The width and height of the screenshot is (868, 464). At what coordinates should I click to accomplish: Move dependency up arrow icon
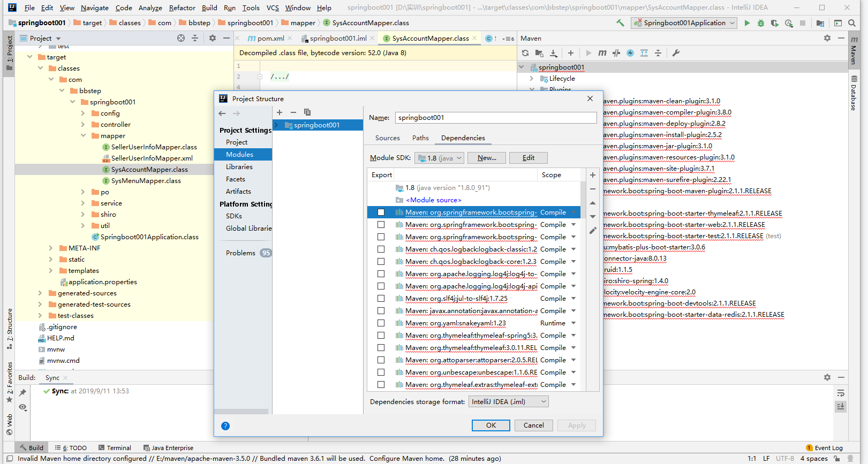tap(593, 203)
